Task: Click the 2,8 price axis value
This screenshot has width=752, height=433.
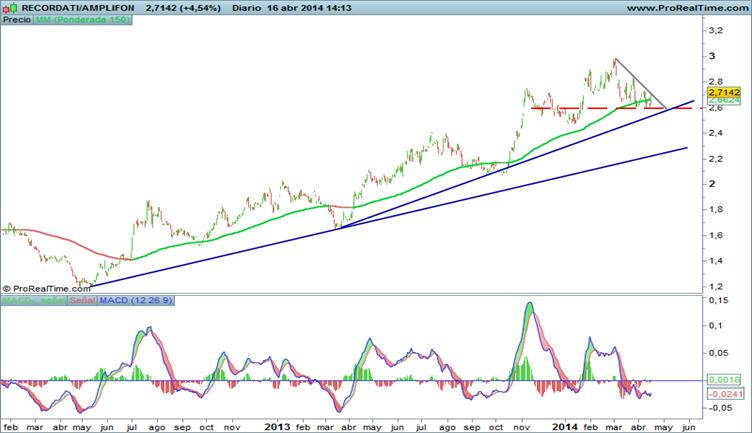Action: pos(716,82)
